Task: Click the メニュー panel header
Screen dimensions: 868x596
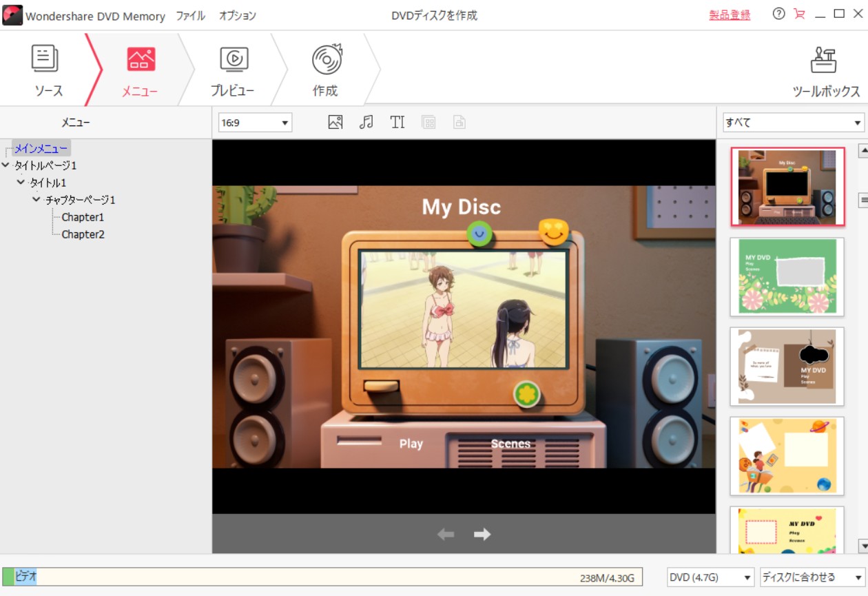Action: tap(76, 123)
